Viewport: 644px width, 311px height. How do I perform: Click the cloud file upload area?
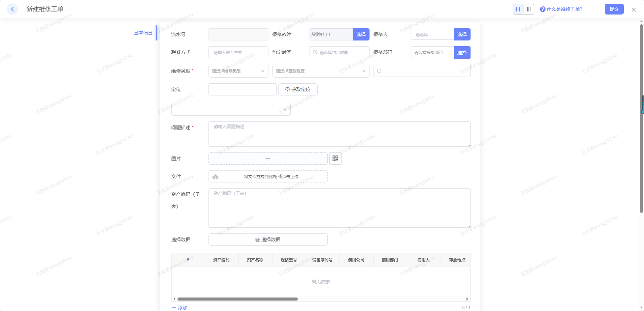pyautogui.click(x=268, y=176)
